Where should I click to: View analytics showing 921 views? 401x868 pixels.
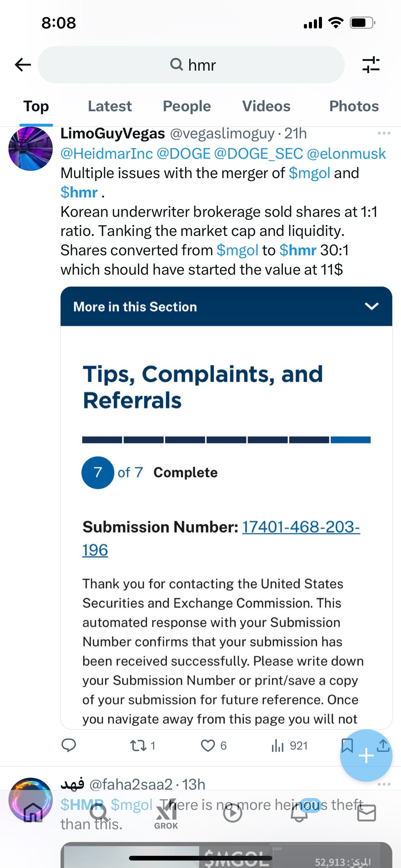click(289, 746)
